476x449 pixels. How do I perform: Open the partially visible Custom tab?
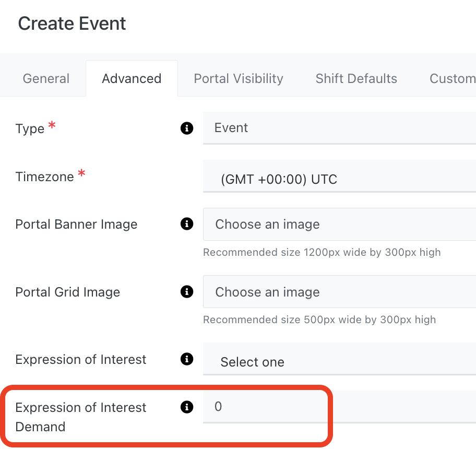tap(452, 79)
